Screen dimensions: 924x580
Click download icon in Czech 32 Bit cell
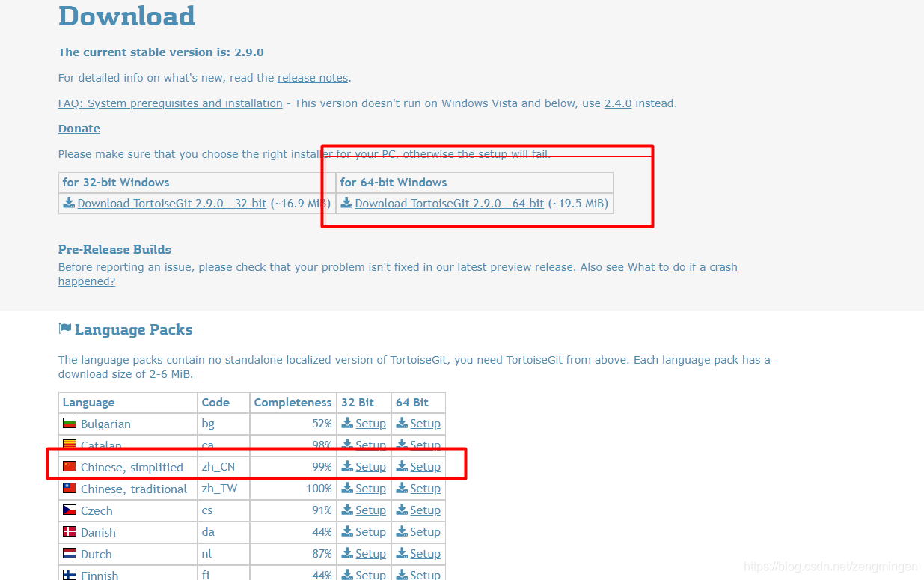click(347, 510)
